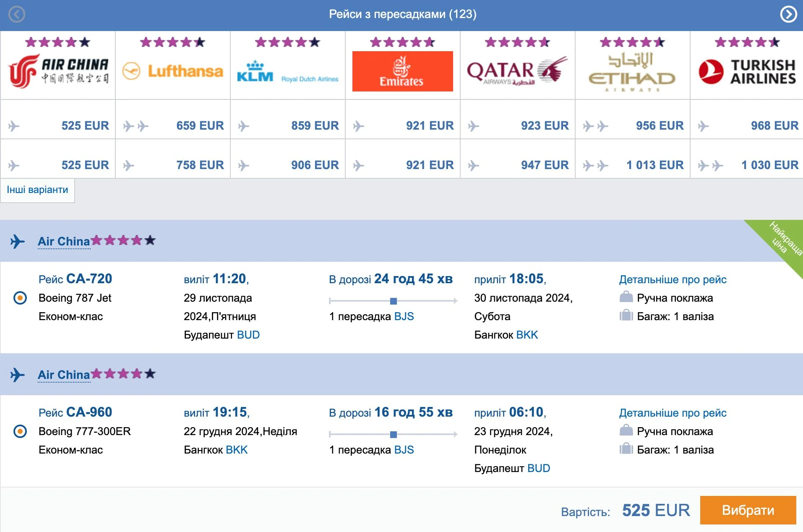Open the Qatar Airways logo
The height and width of the screenshot is (532, 803).
(x=517, y=71)
